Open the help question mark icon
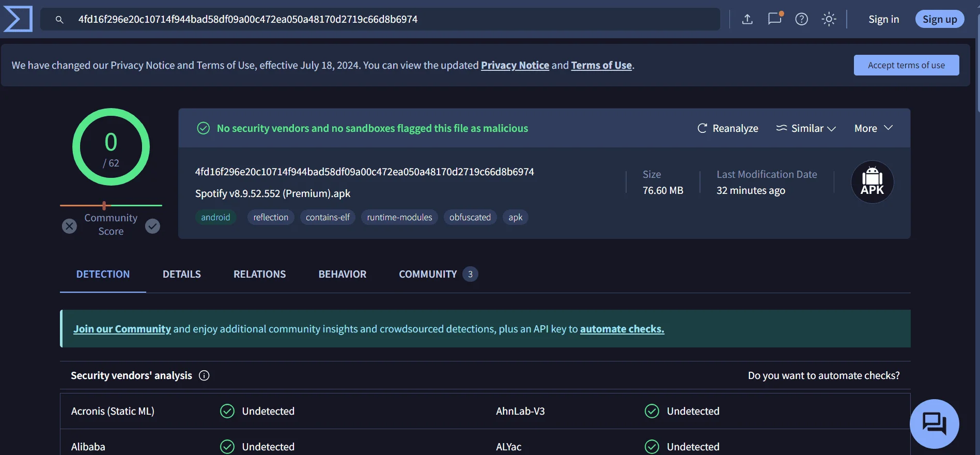The image size is (980, 455). pyautogui.click(x=802, y=19)
